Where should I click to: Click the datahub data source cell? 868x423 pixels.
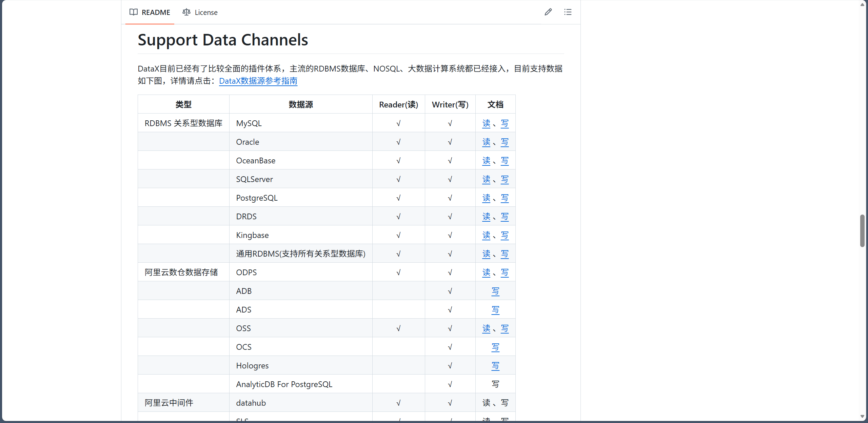(301, 403)
